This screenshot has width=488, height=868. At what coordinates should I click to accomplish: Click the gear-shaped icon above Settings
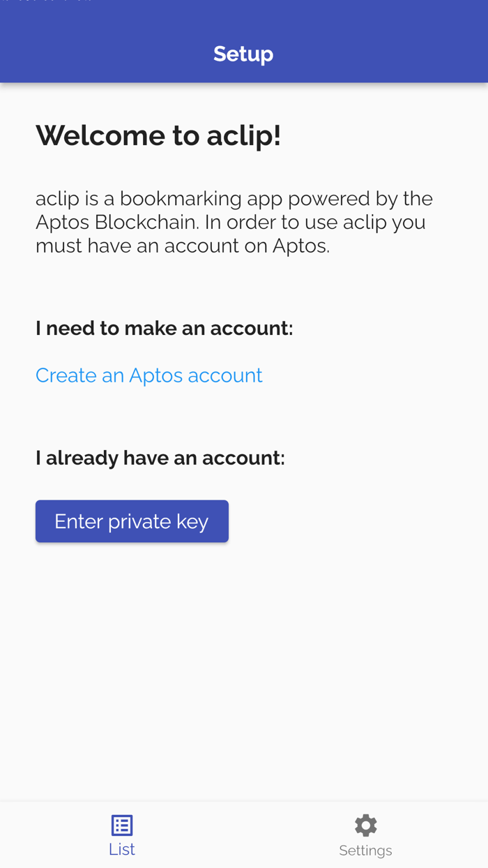(x=365, y=824)
